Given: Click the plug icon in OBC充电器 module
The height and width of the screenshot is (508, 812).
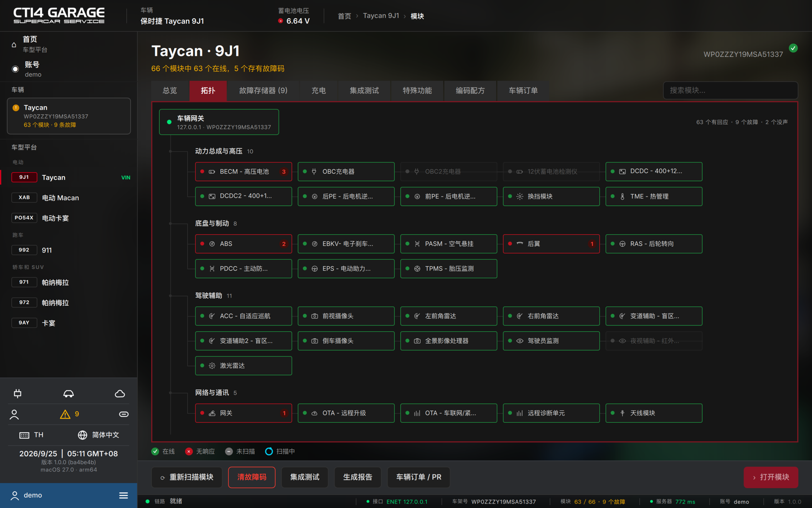Looking at the screenshot, I should pos(314,172).
